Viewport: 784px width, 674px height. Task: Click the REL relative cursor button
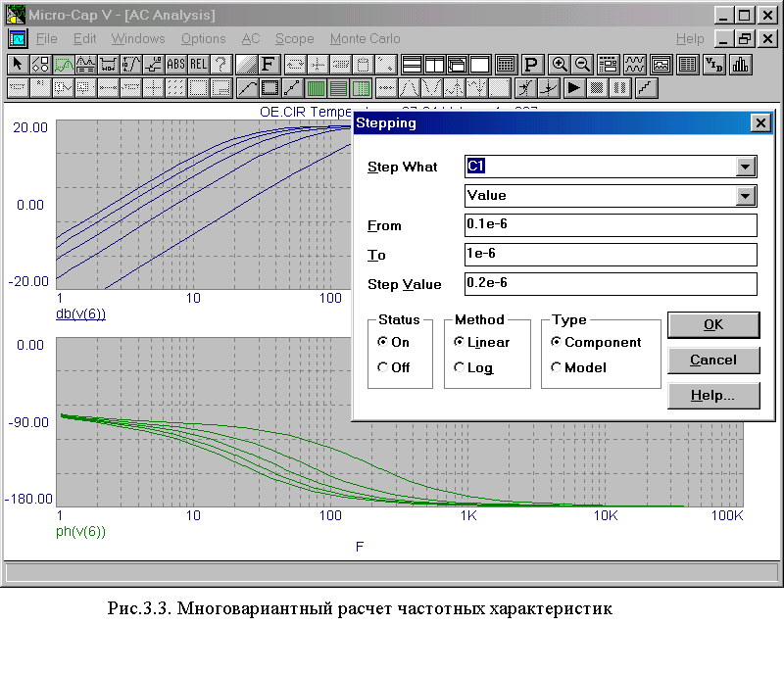pyautogui.click(x=198, y=65)
